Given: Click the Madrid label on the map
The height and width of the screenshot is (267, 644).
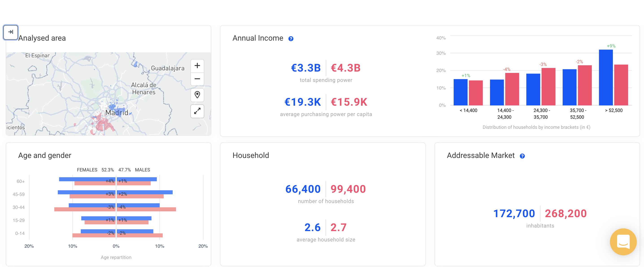Looking at the screenshot, I should coord(117,113).
